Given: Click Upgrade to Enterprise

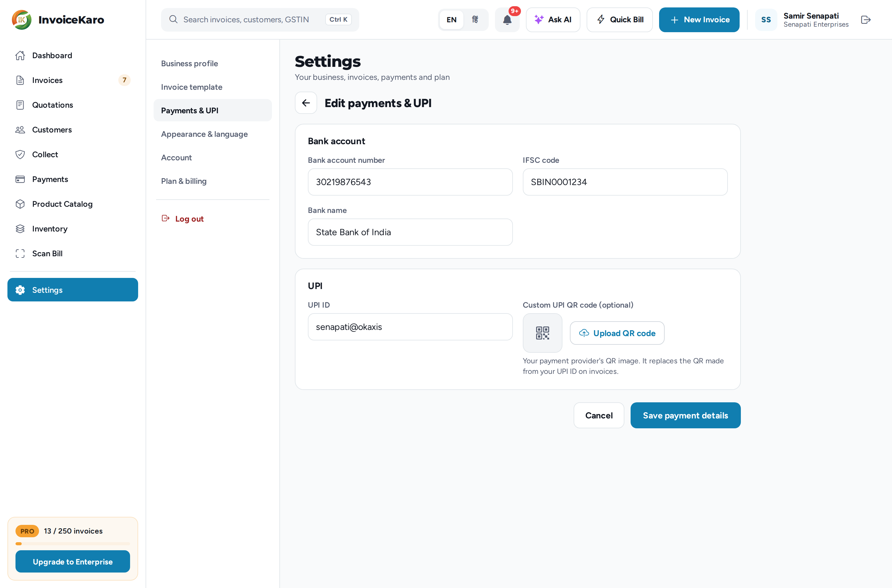Looking at the screenshot, I should pyautogui.click(x=73, y=561).
